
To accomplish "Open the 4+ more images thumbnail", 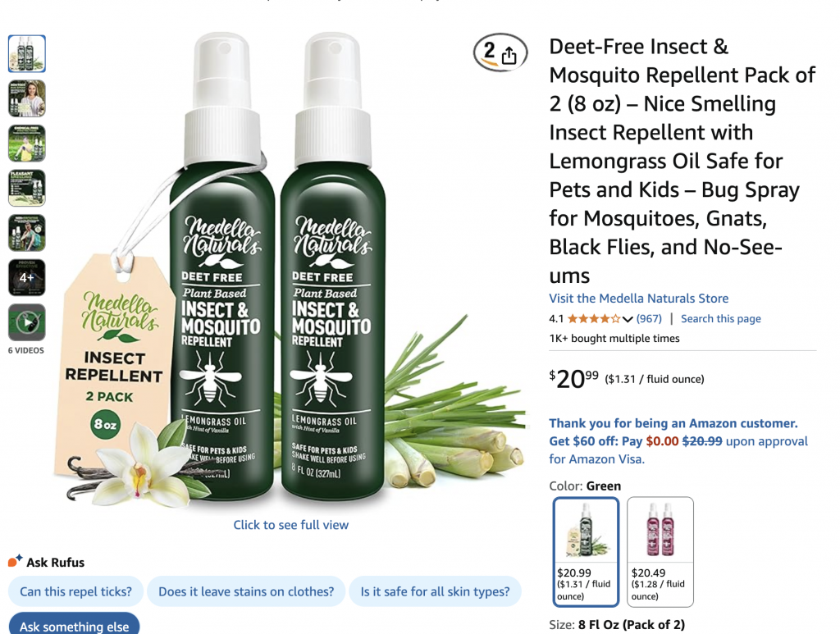I will point(27,277).
